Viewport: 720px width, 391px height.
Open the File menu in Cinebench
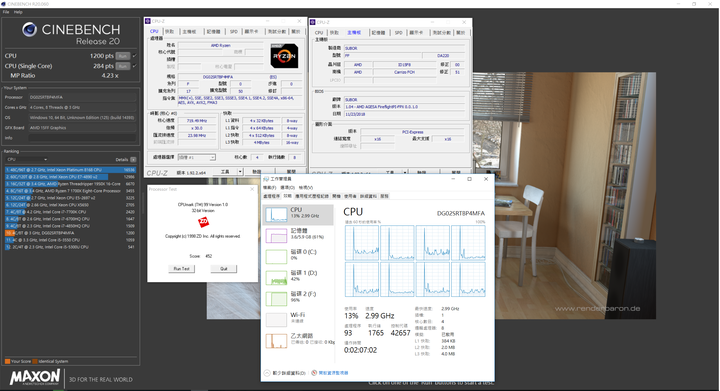coord(6,12)
